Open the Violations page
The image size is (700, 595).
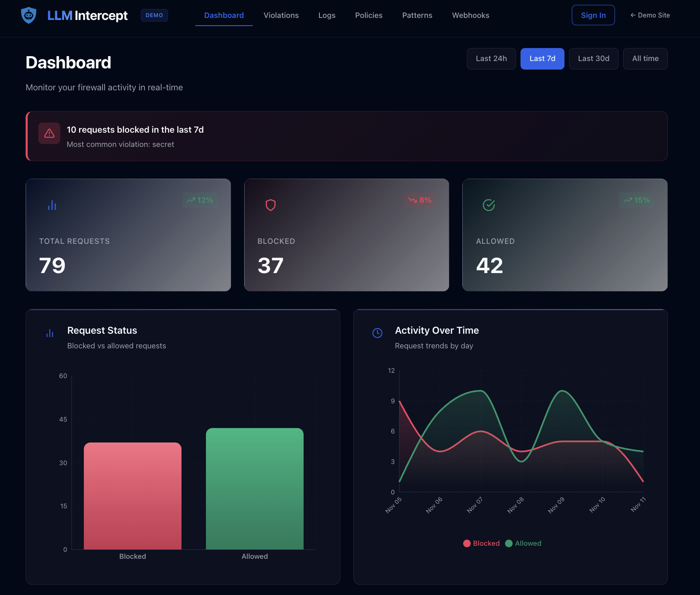tap(281, 15)
